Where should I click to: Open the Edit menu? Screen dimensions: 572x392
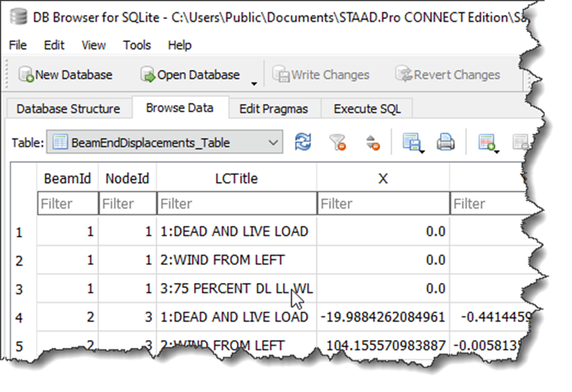tap(54, 45)
